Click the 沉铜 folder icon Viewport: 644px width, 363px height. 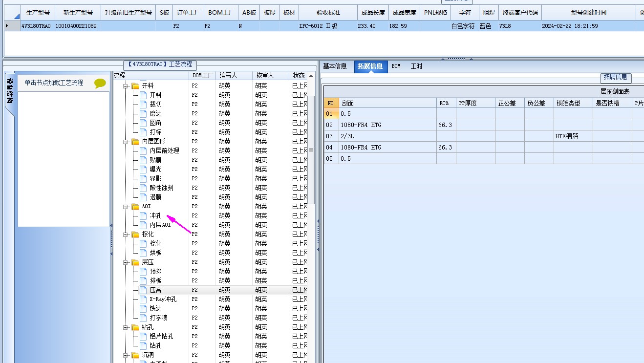tap(135, 355)
